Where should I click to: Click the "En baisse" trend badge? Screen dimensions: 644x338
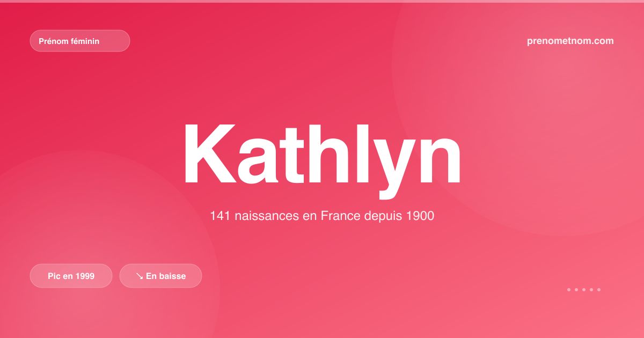click(160, 276)
